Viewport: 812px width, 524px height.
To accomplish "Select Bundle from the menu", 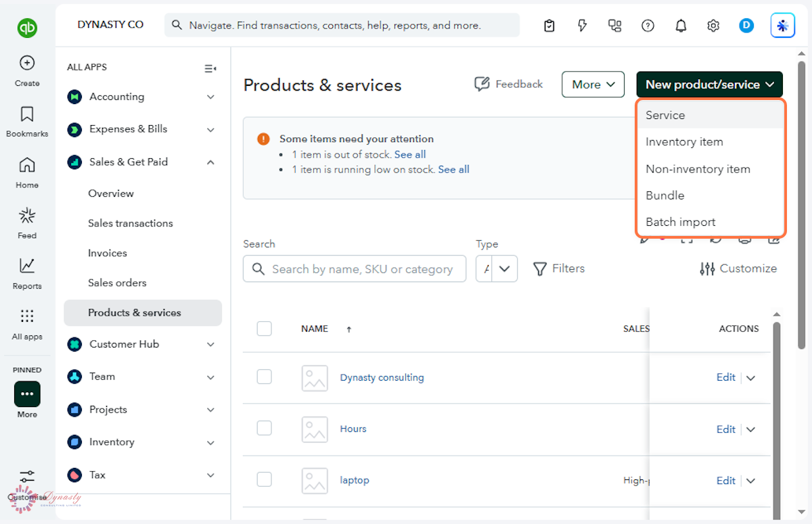I will [x=710, y=195].
